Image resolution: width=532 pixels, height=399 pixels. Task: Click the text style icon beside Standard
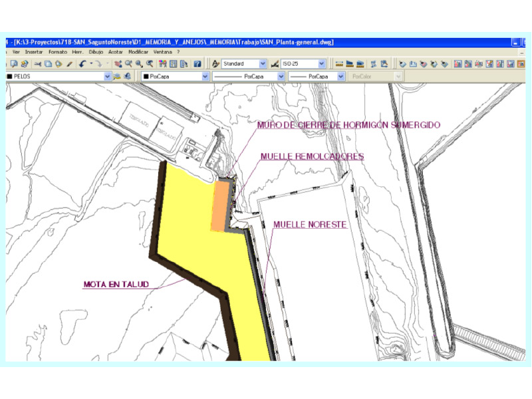(x=215, y=64)
